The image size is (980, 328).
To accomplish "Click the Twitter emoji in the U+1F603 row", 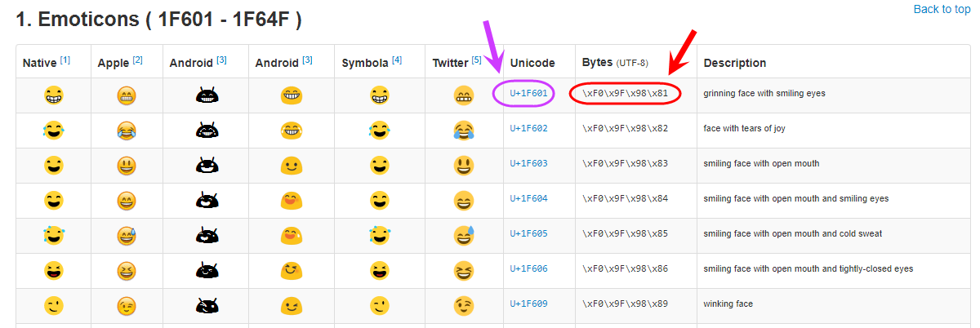I will pyautogui.click(x=464, y=166).
